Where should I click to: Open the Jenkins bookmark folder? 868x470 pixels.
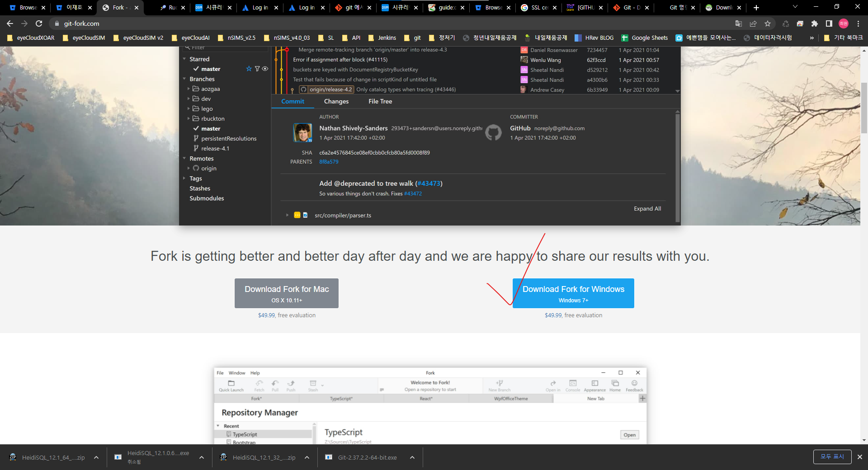click(x=382, y=38)
